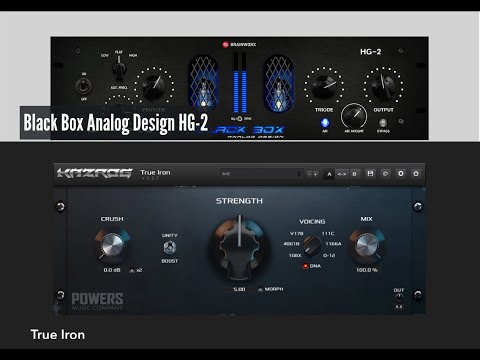
Task: Click the first circle icon in True Iron toolbar
Action: [401, 174]
